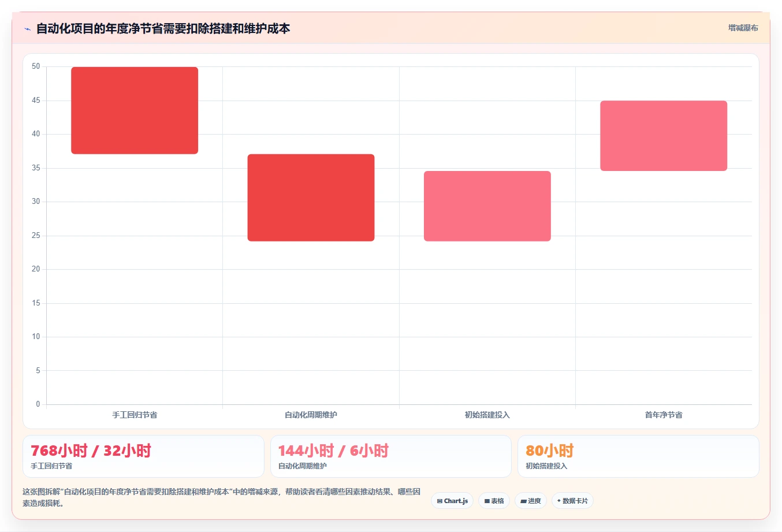Image resolution: width=782 pixels, height=532 pixels.
Task: Click the 自动化周期维护 waterfall bar
Action: tap(311, 198)
